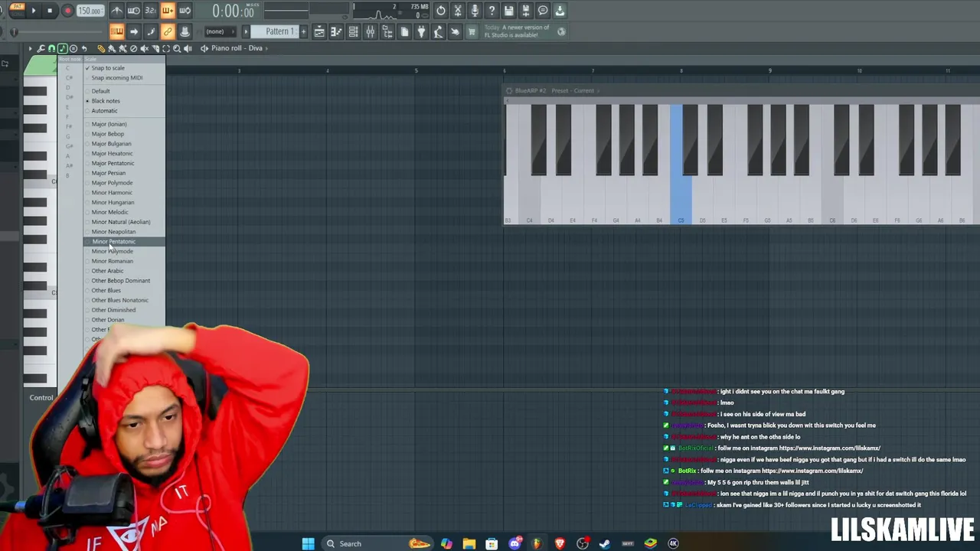980x551 pixels.
Task: Click the 150.000 tempo field
Action: tap(90, 11)
